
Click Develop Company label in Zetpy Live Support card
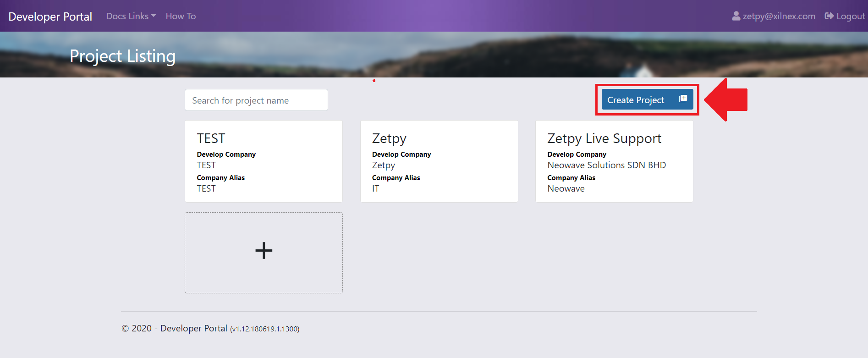click(x=577, y=154)
